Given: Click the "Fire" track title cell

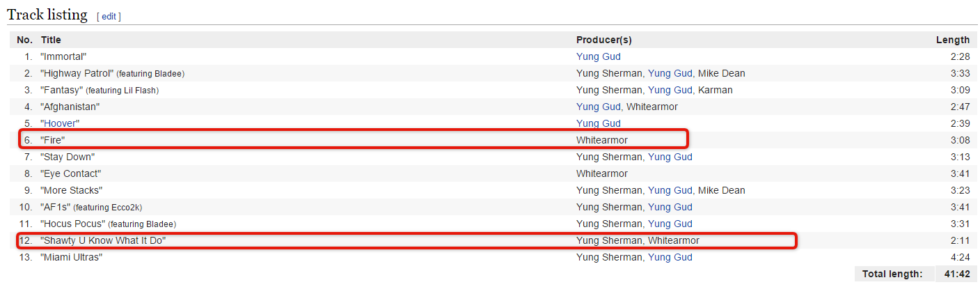Looking at the screenshot, I should point(53,140).
